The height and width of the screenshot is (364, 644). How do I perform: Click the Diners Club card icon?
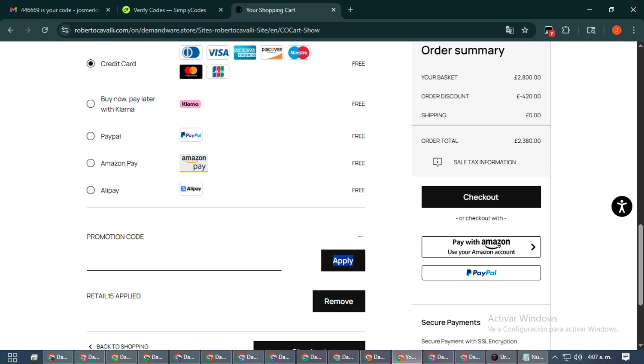(191, 52)
